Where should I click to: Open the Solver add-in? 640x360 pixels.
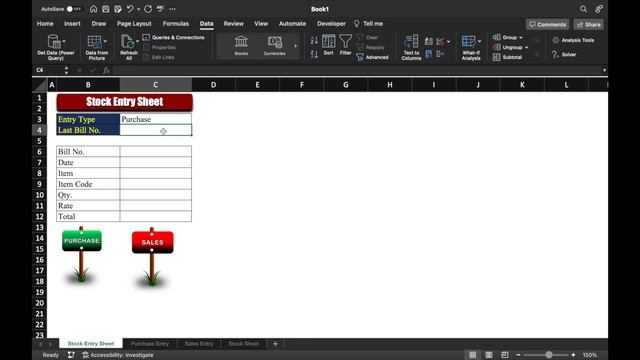[x=564, y=54]
